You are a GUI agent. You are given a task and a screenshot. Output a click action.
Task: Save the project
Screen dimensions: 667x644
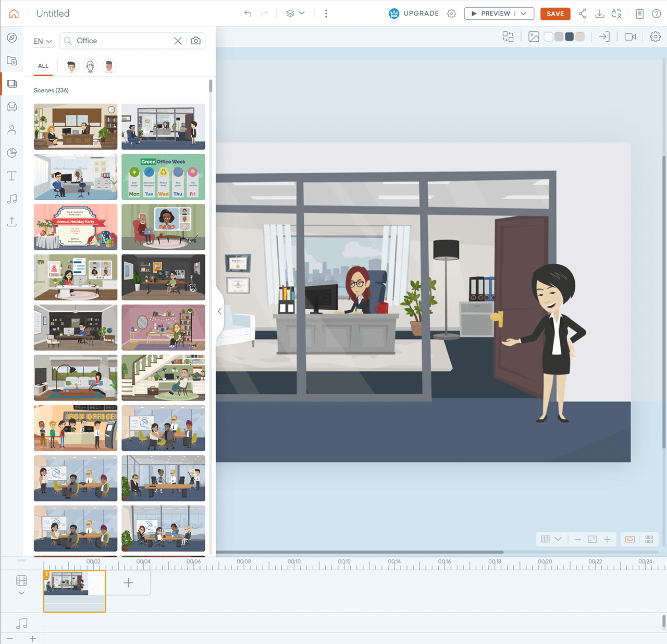pyautogui.click(x=555, y=14)
